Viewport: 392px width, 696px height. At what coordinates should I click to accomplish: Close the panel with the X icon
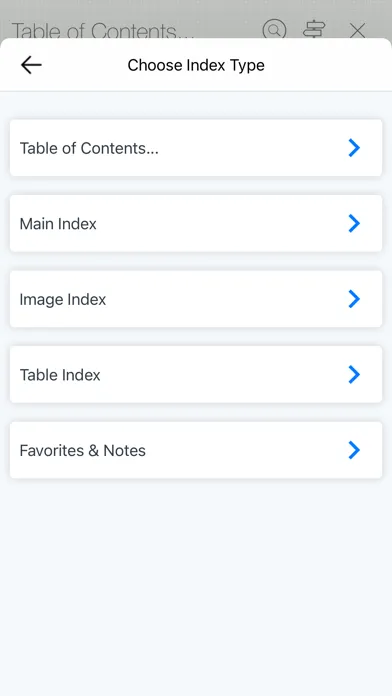[357, 31]
